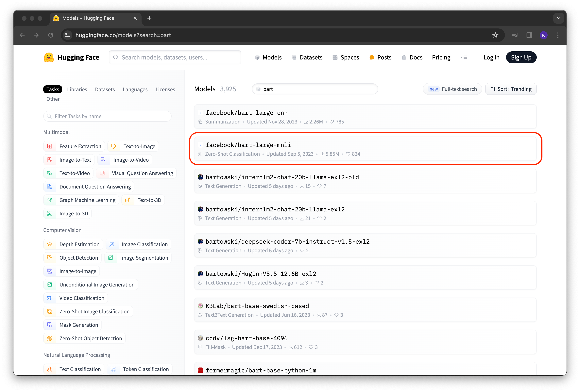
Task: Click the media control toolbar icon
Action: click(515, 35)
